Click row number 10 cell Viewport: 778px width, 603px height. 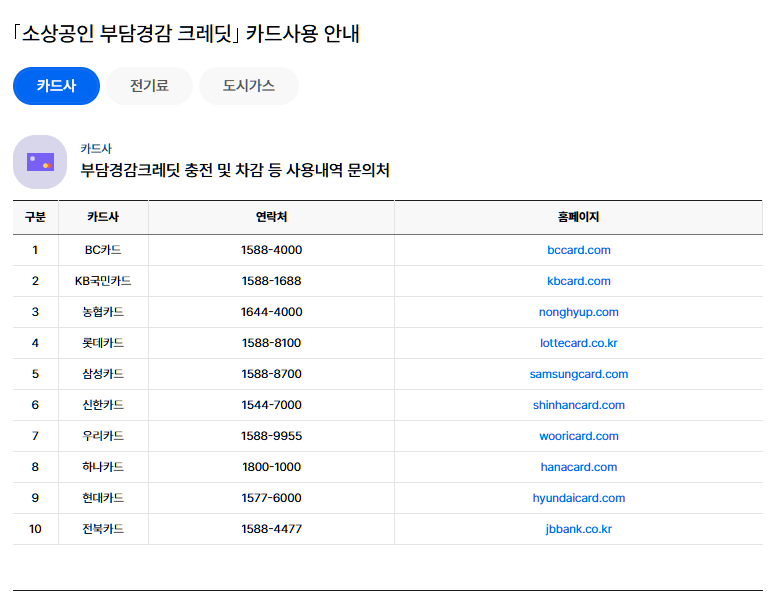pyautogui.click(x=35, y=529)
